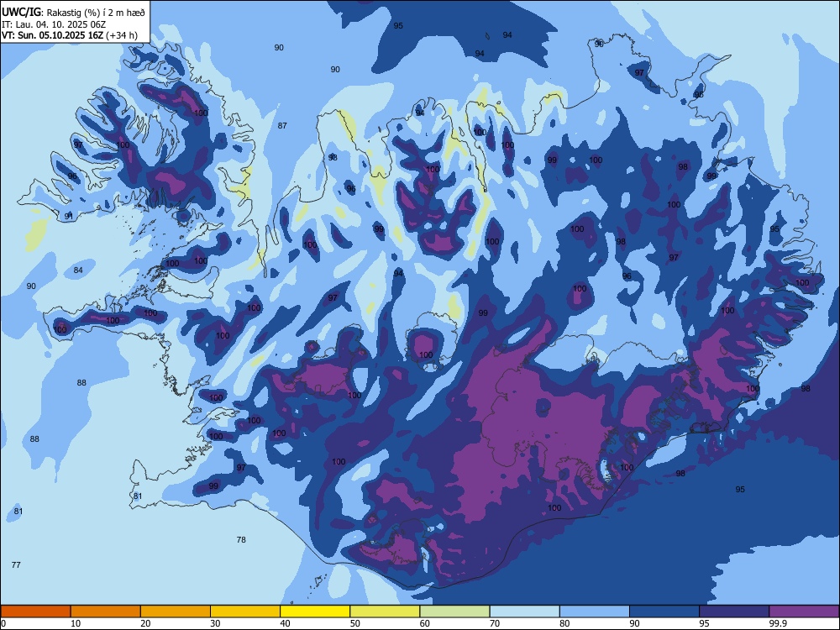Click the light green 60–70 legend swatch

point(454,612)
